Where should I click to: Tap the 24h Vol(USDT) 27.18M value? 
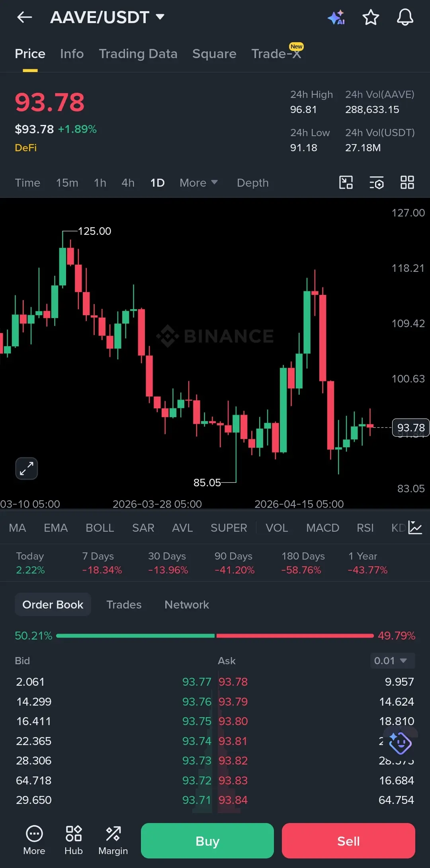(363, 148)
